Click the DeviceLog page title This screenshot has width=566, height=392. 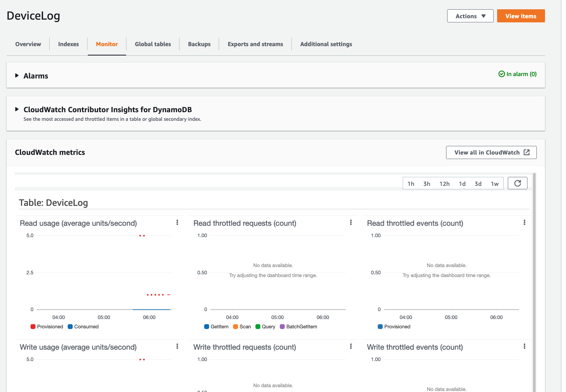tap(33, 16)
